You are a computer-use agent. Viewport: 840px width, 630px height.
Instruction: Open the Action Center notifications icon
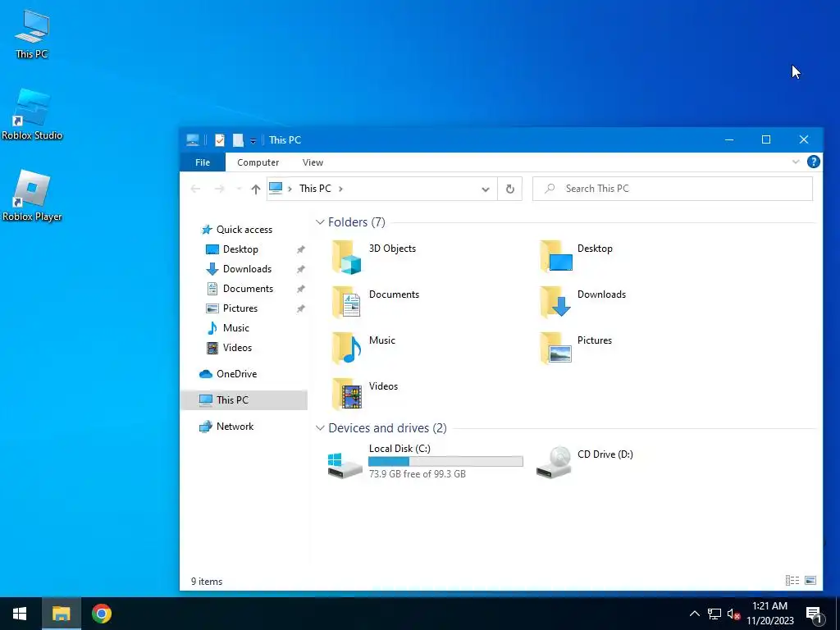coord(814,614)
